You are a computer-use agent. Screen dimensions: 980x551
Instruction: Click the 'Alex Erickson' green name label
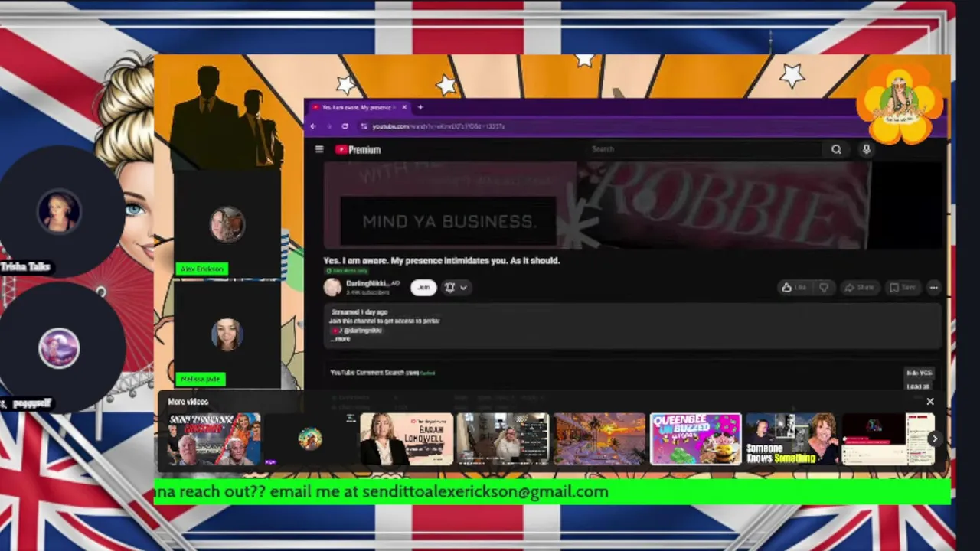click(202, 269)
